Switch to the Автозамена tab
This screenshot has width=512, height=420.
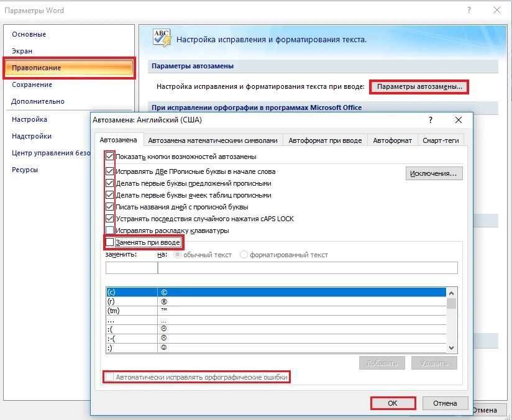(x=118, y=140)
